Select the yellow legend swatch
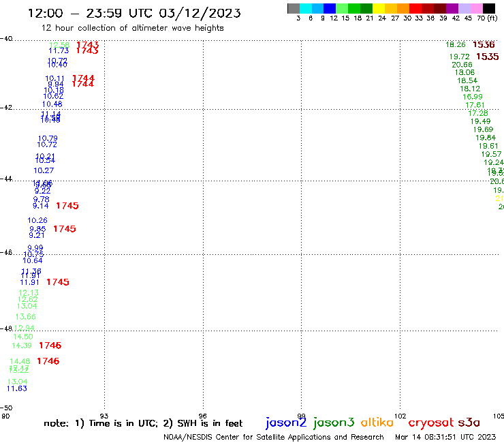 pyautogui.click(x=379, y=8)
